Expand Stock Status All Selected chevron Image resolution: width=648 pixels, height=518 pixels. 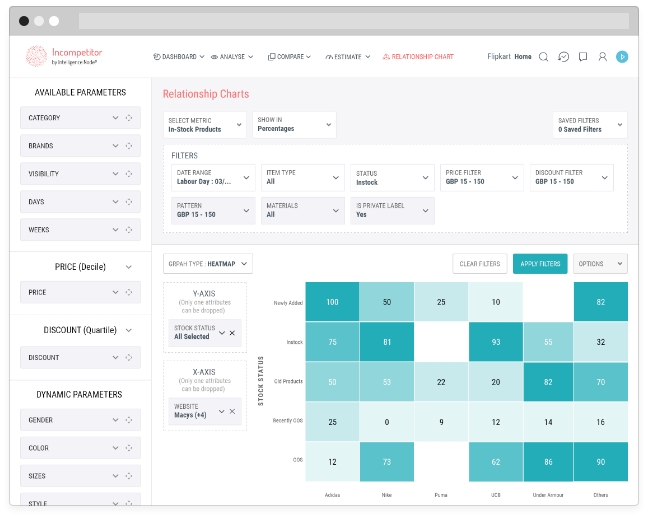click(222, 333)
